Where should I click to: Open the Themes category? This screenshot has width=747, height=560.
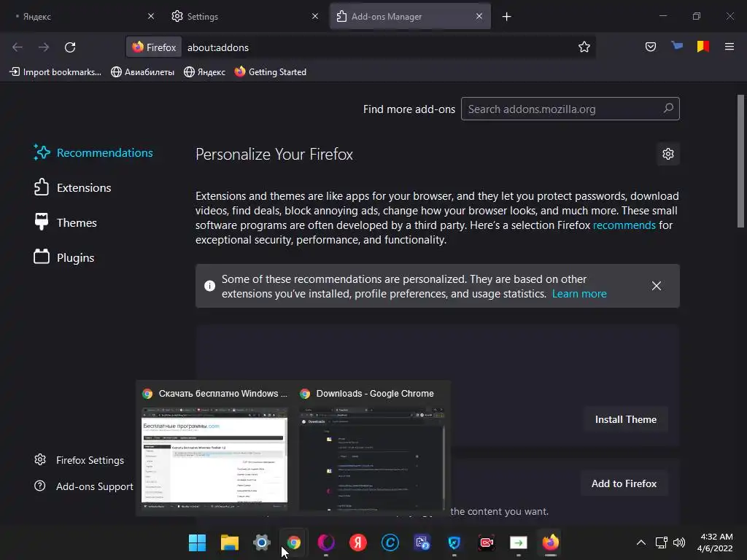(65, 222)
